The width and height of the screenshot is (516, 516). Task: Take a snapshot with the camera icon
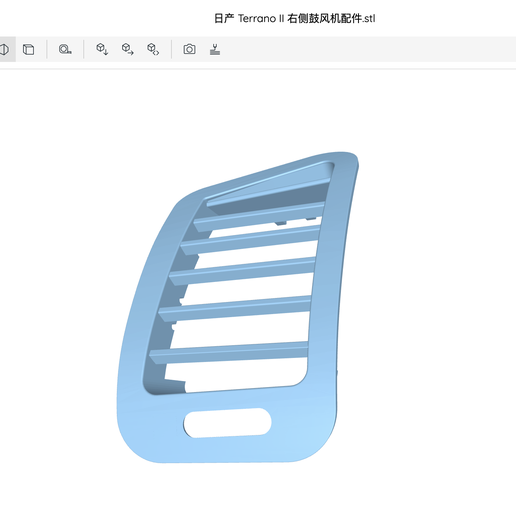click(189, 49)
